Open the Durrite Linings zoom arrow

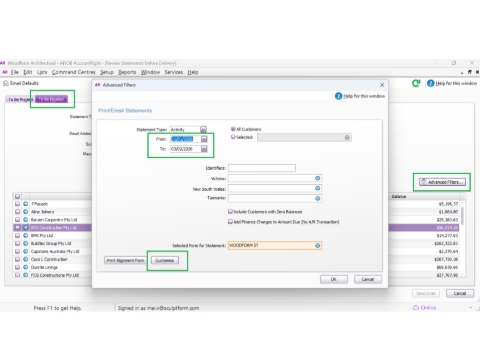click(26, 267)
